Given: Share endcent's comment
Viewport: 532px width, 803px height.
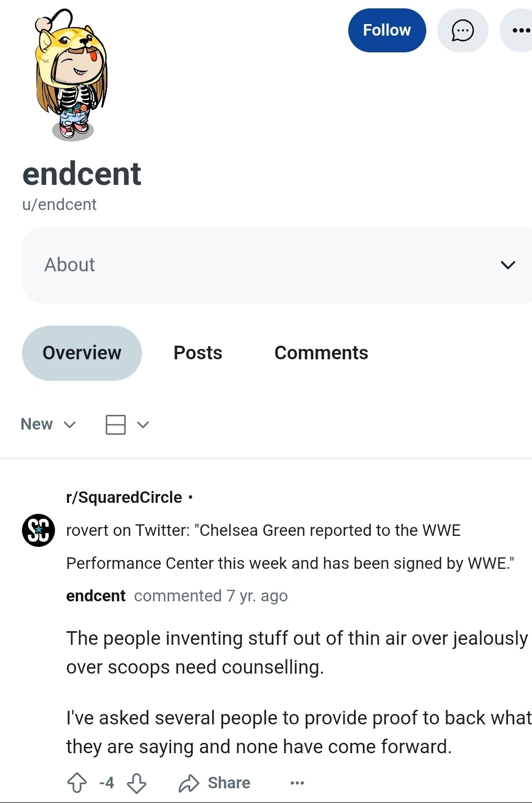Looking at the screenshot, I should click(x=215, y=783).
